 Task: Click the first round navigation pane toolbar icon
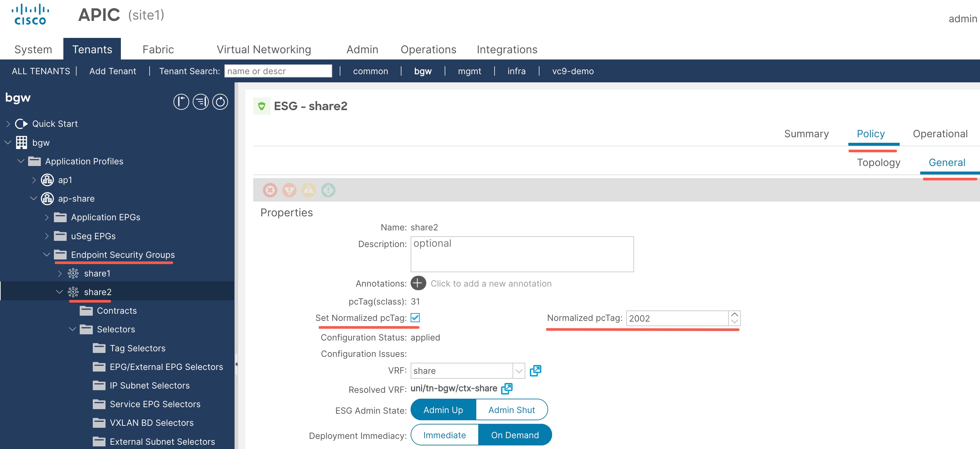pos(181,102)
